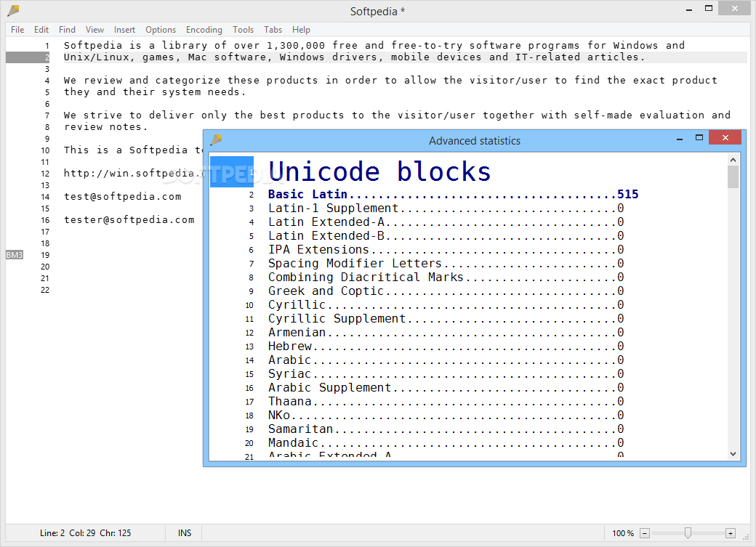Open the Tabs menu
The image size is (756, 547).
point(273,29)
